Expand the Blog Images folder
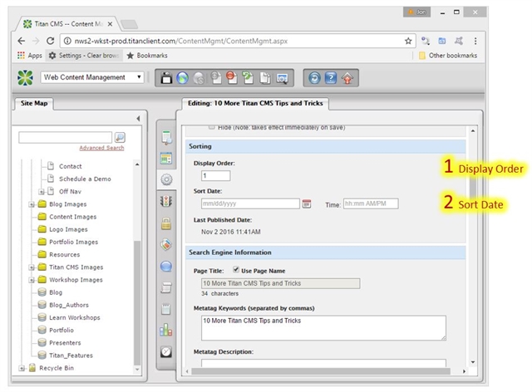532x392 pixels. click(32, 204)
